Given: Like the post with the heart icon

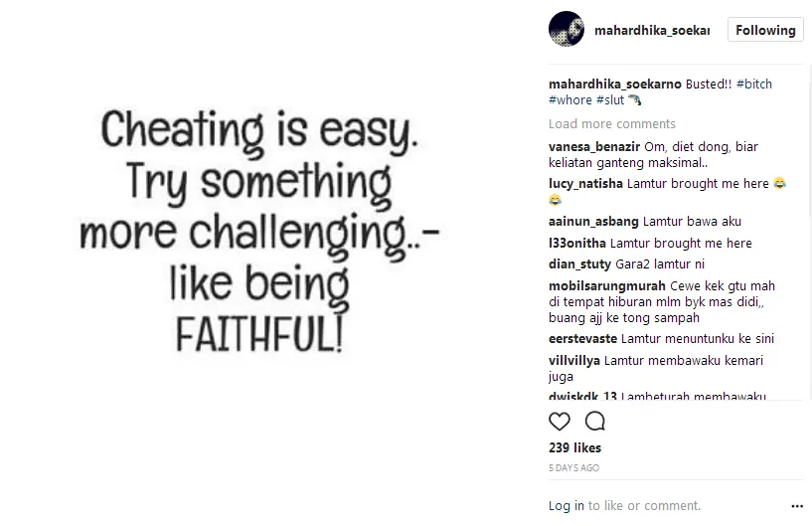Looking at the screenshot, I should point(560,421).
